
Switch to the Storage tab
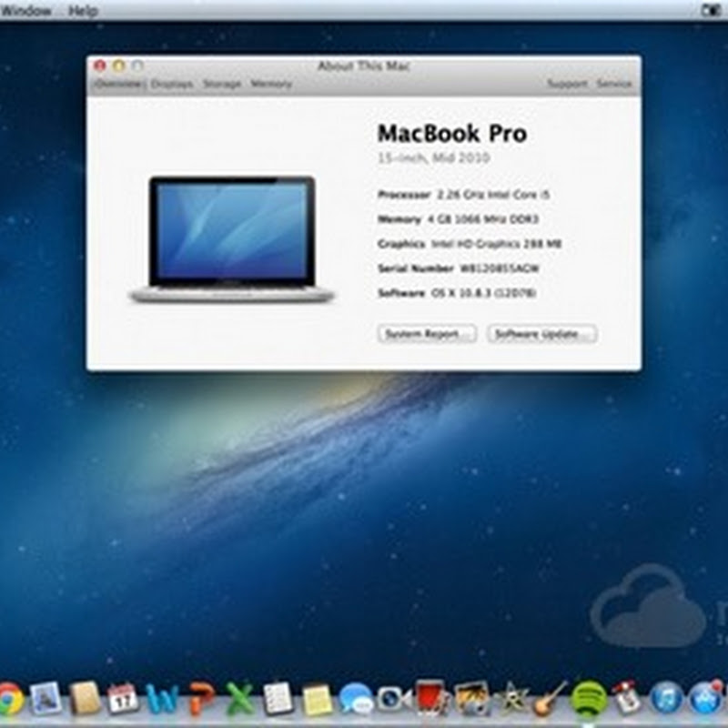[x=222, y=84]
